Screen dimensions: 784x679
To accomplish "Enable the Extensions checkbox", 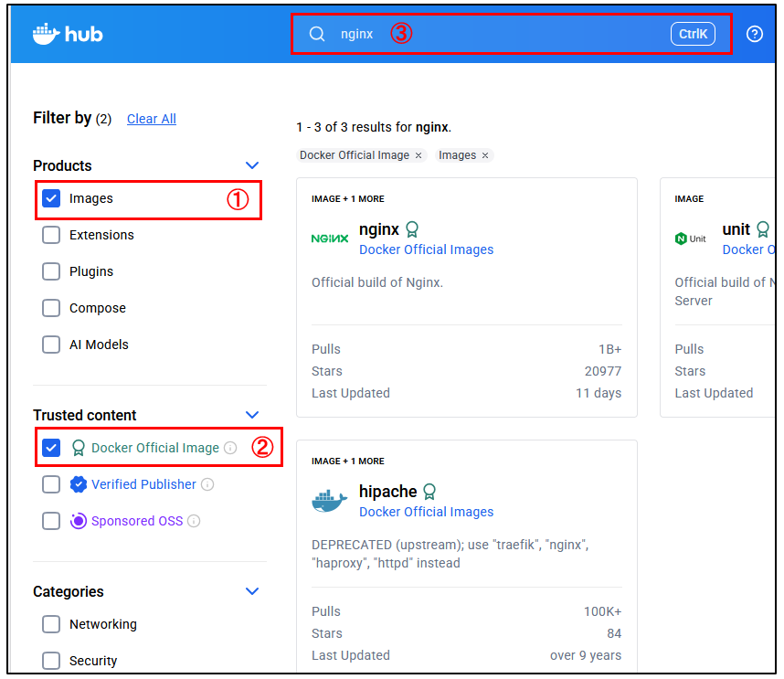I will tap(51, 235).
